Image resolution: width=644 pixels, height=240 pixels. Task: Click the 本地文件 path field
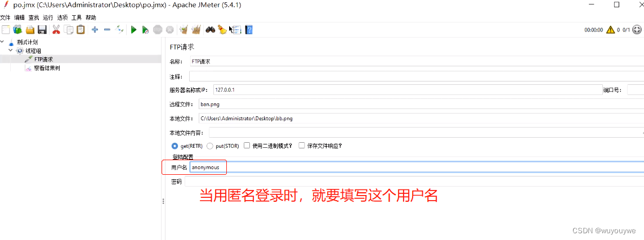422,118
